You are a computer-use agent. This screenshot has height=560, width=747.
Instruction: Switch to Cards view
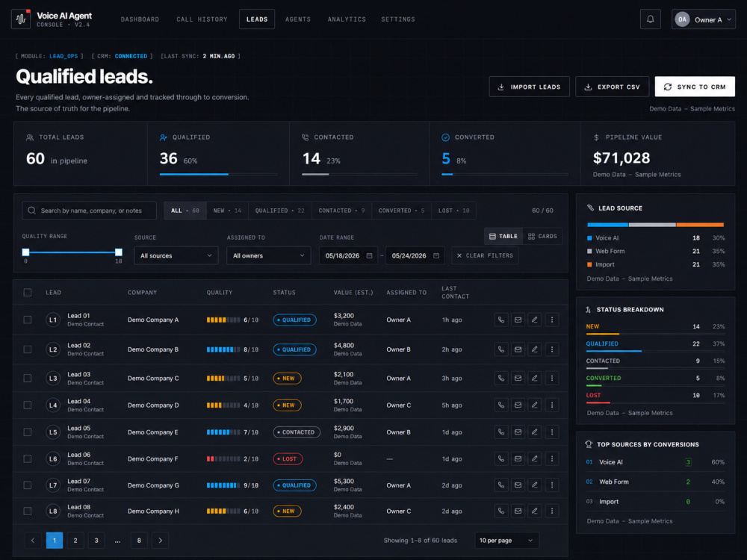pyautogui.click(x=542, y=236)
